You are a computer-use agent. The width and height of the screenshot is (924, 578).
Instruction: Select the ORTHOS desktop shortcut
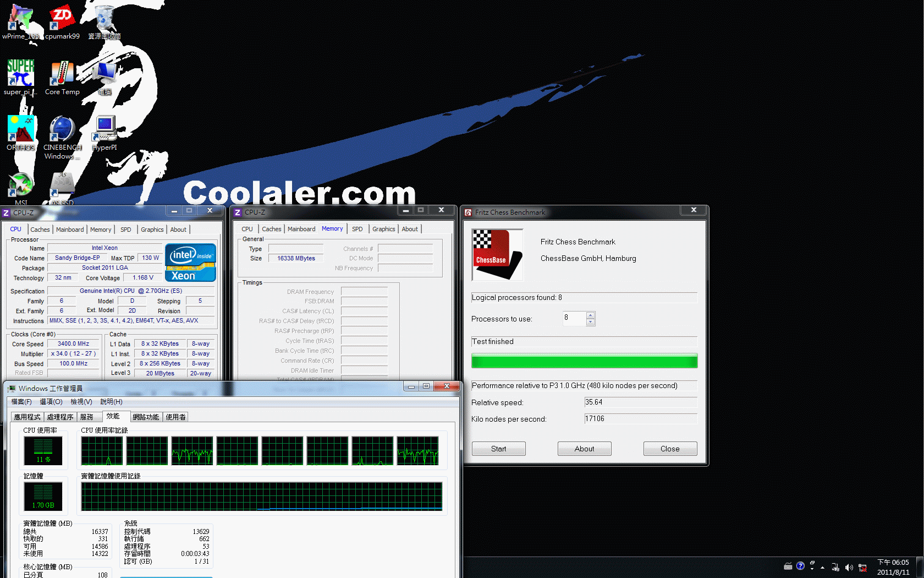tap(20, 133)
